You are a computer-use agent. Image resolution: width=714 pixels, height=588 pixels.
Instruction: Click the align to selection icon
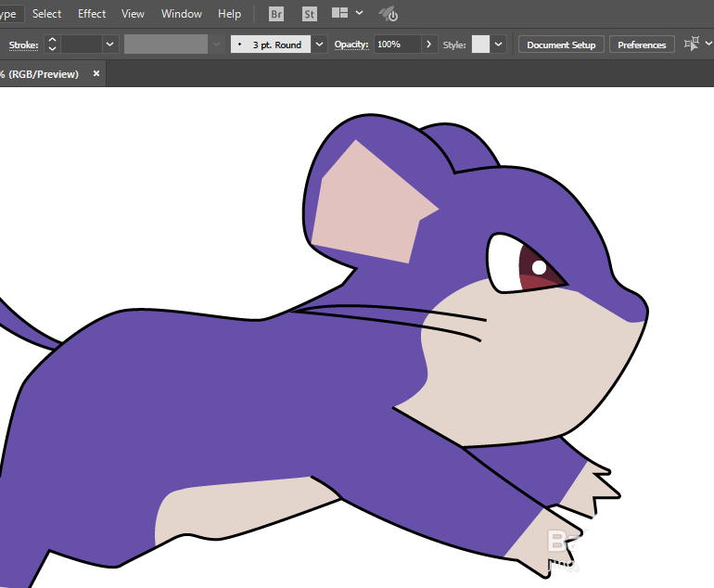point(691,45)
